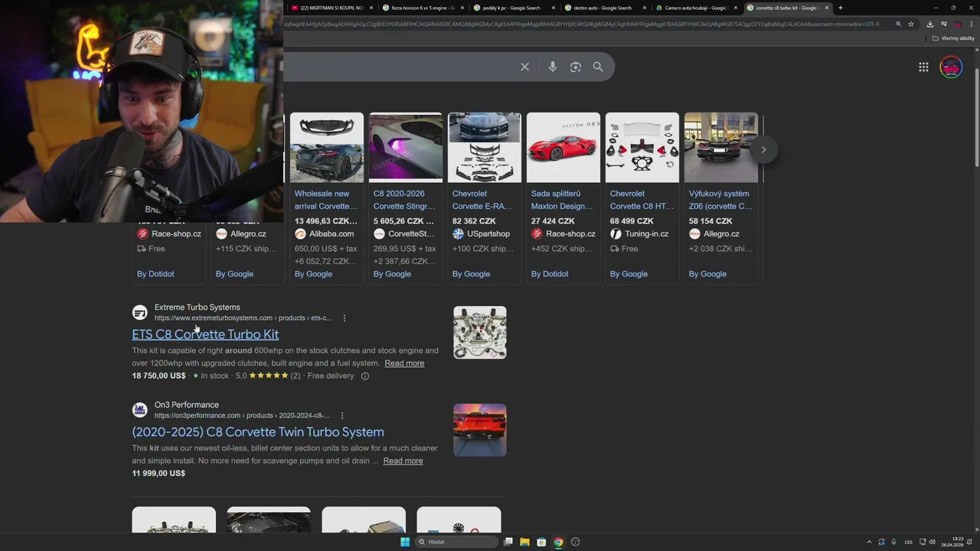Click the Chrome icon on the taskbar

coord(558,542)
